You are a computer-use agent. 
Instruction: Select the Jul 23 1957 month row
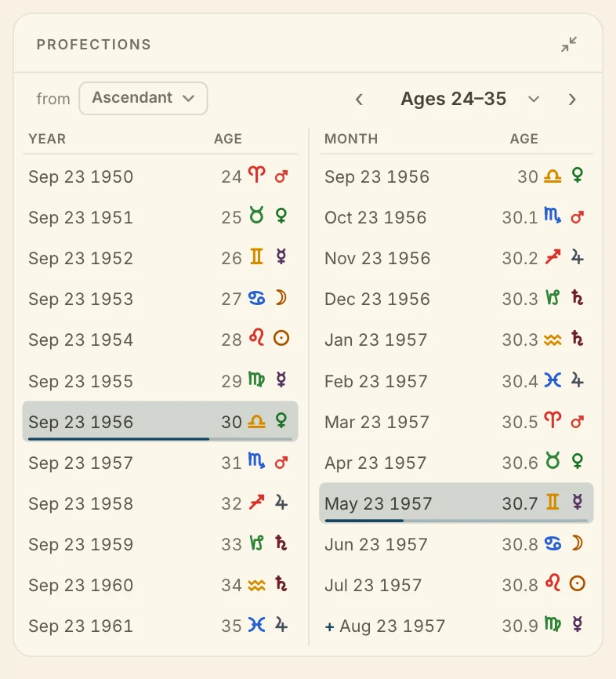tap(456, 585)
